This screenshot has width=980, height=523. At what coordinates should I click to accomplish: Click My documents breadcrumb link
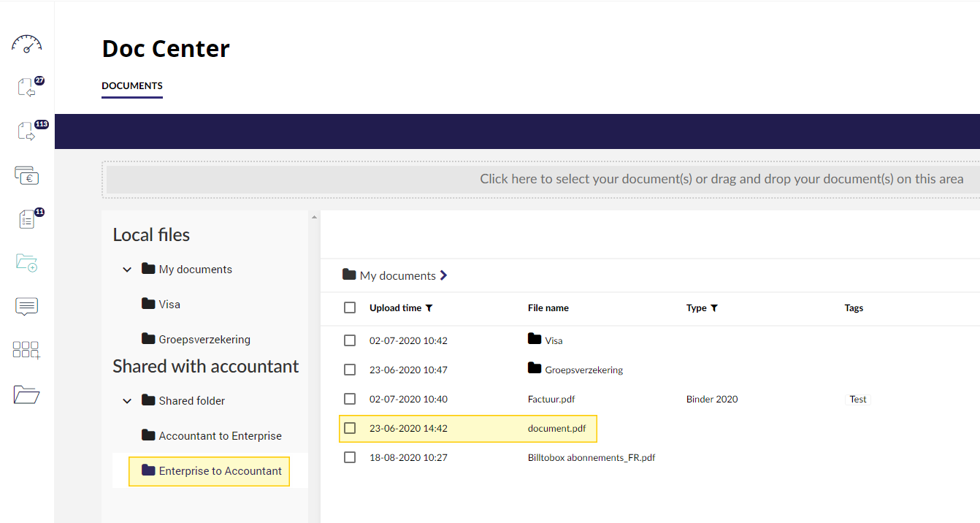[x=398, y=275]
